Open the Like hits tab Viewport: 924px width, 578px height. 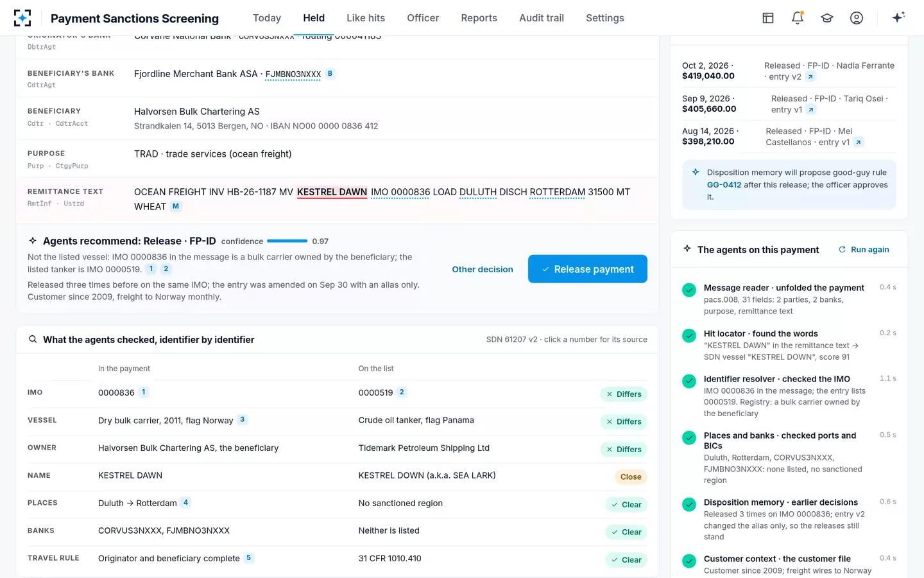coord(366,18)
